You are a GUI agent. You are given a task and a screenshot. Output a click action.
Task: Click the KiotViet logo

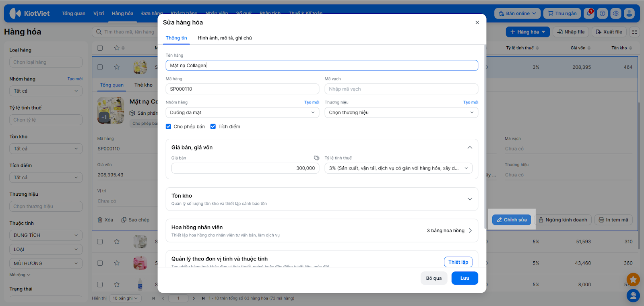point(29,13)
